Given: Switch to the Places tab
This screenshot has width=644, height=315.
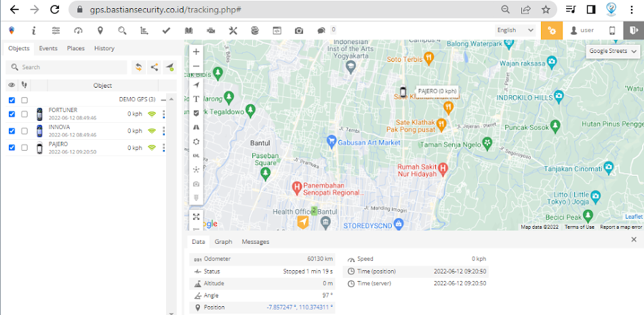Looking at the screenshot, I should pos(75,48).
